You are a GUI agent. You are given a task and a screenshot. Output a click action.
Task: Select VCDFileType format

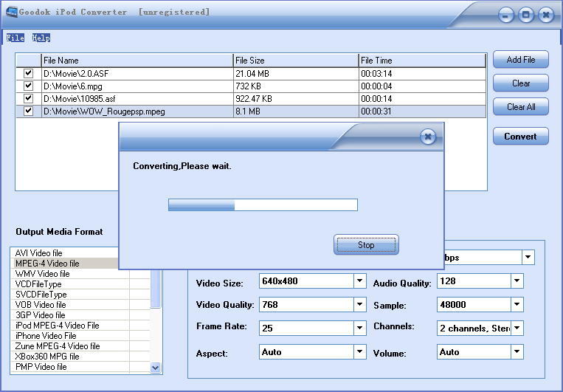point(69,284)
